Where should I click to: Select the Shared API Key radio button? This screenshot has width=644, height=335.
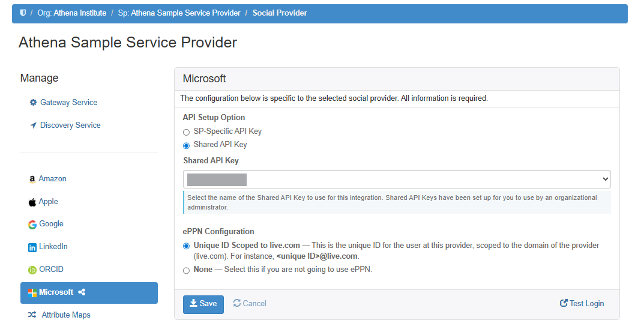coord(186,145)
